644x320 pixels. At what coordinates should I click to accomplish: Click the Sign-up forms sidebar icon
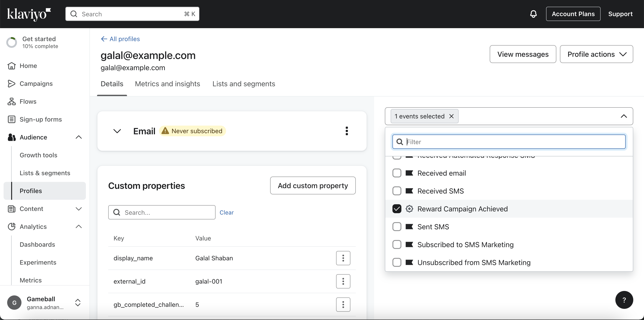point(11,119)
